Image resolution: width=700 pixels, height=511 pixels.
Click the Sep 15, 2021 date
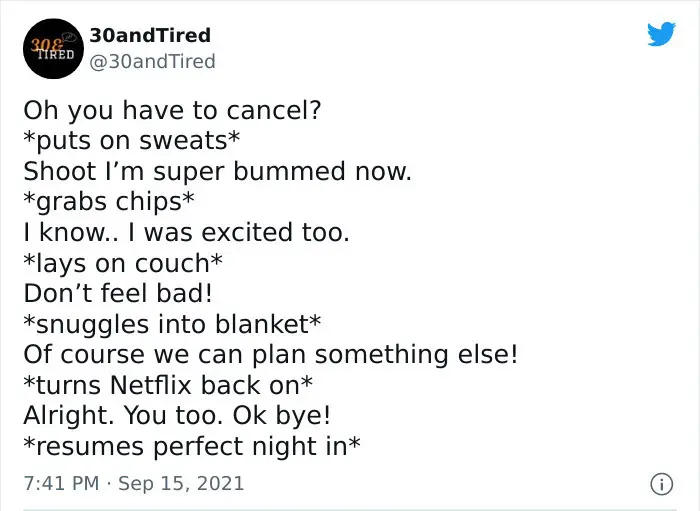point(181,483)
